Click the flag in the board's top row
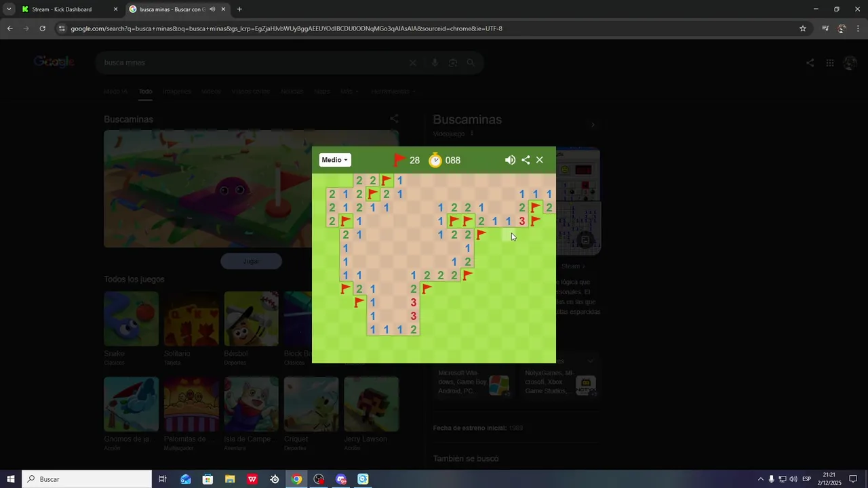The height and width of the screenshot is (488, 868). coord(387,180)
